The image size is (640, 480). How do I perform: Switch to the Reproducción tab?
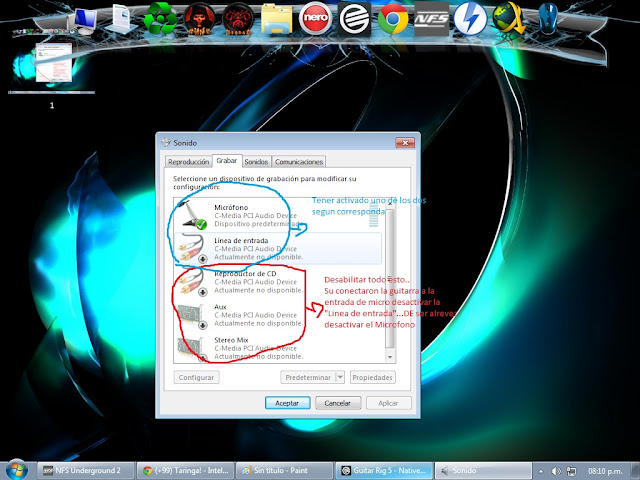tap(189, 162)
